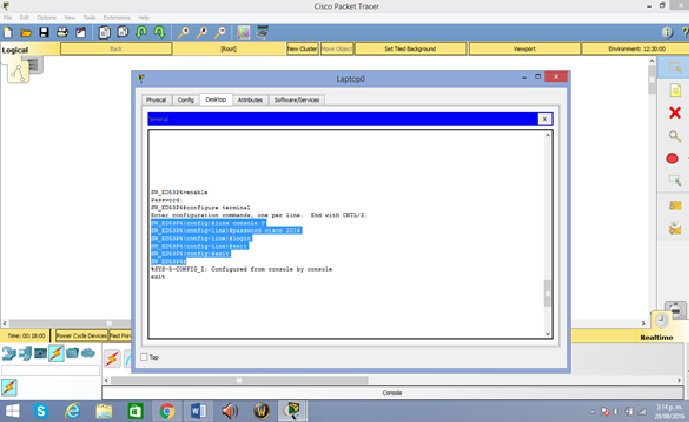689x422 pixels.
Task: Click the Save file toolbar icon
Action: 44,33
